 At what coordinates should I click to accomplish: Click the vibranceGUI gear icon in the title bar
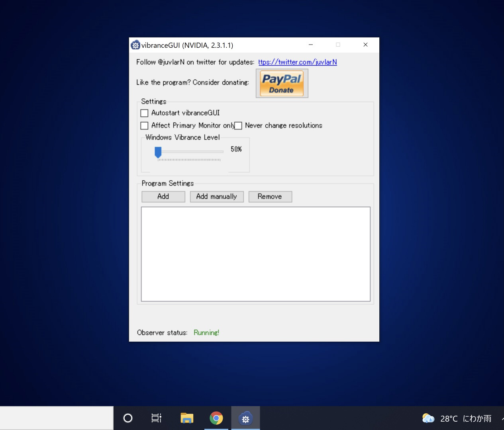[135, 45]
